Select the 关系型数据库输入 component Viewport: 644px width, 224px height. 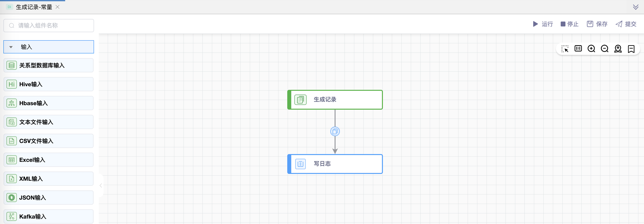tap(49, 65)
